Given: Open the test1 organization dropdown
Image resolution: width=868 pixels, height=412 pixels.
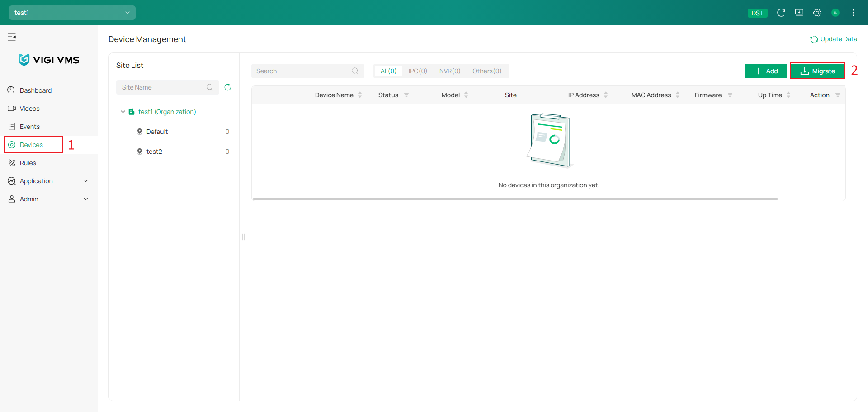Looking at the screenshot, I should pos(72,13).
